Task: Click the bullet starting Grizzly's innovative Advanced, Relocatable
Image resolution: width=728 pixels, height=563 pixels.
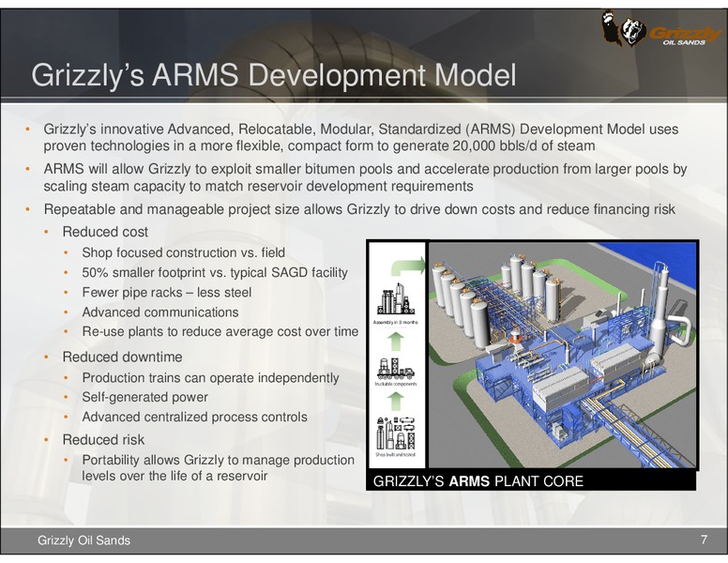Action: click(361, 138)
